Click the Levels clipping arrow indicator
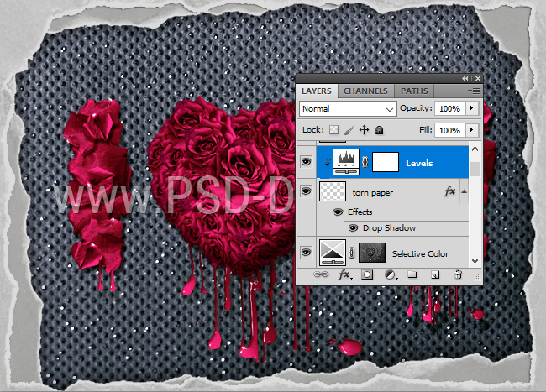546x392 pixels. [328, 163]
